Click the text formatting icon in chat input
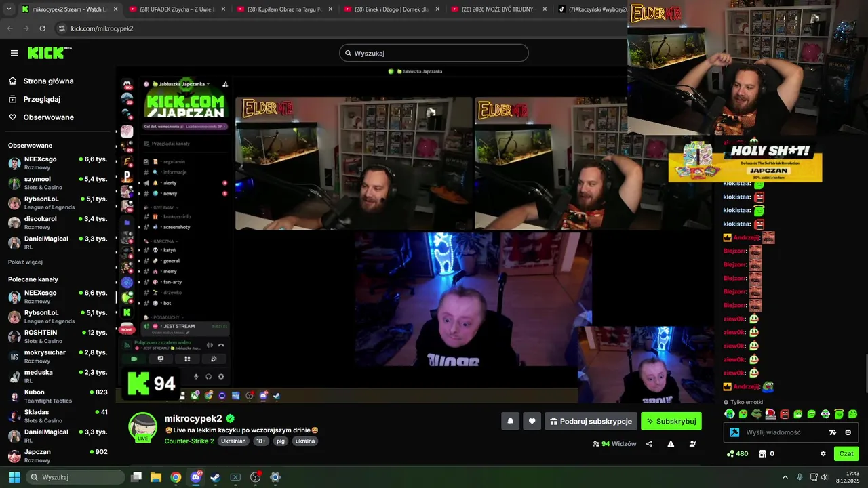The image size is (868, 488). [x=833, y=432]
